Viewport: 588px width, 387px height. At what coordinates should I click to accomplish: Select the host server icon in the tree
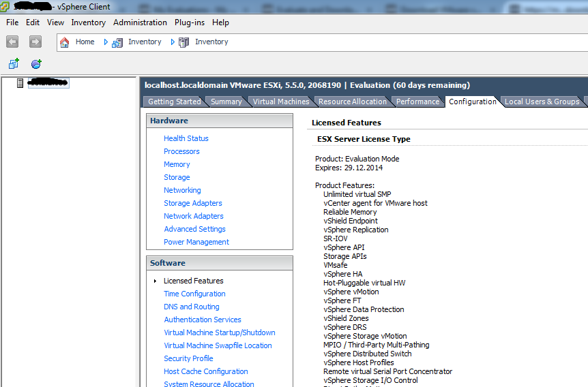[x=20, y=83]
